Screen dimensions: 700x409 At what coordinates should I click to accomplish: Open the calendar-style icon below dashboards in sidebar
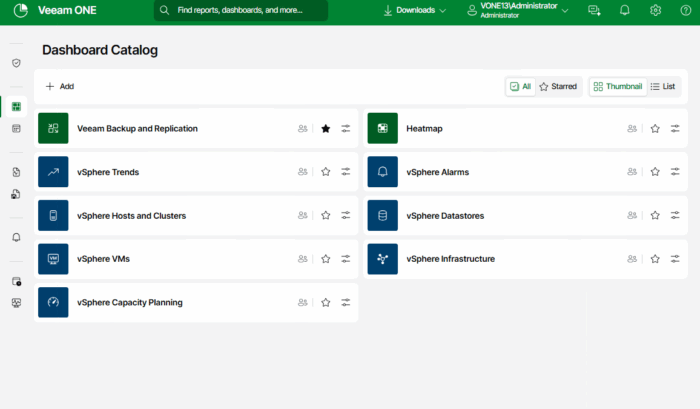17,129
